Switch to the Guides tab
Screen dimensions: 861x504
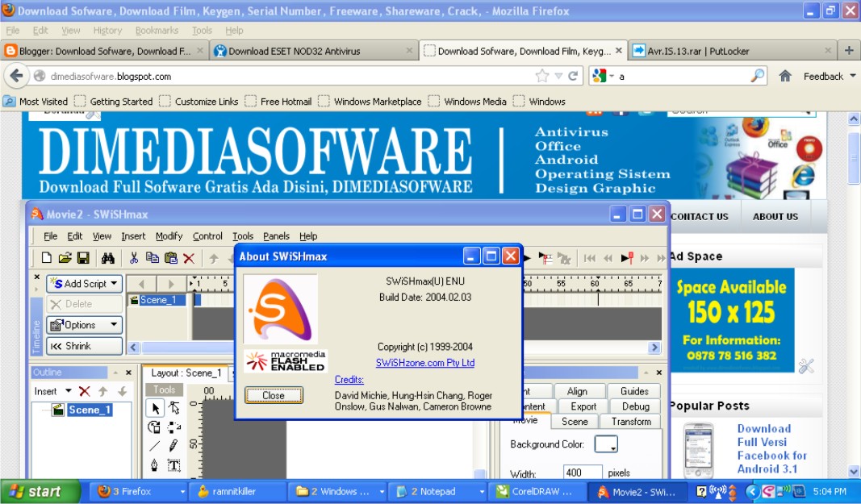(x=634, y=391)
